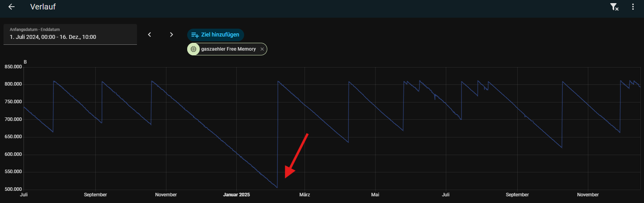
Task: Select the gaszaehler Free Memory chip label
Action: tap(228, 49)
